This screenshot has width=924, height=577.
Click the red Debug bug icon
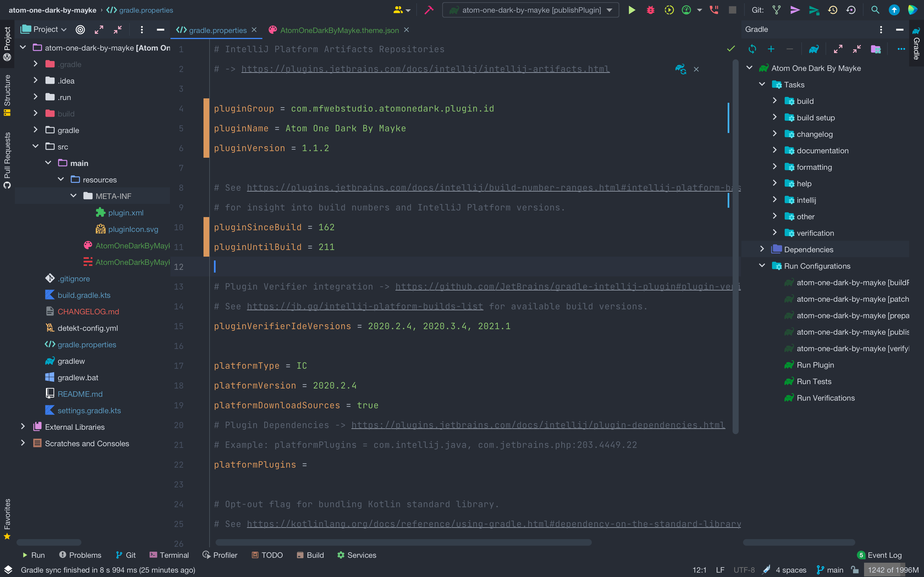650,10
